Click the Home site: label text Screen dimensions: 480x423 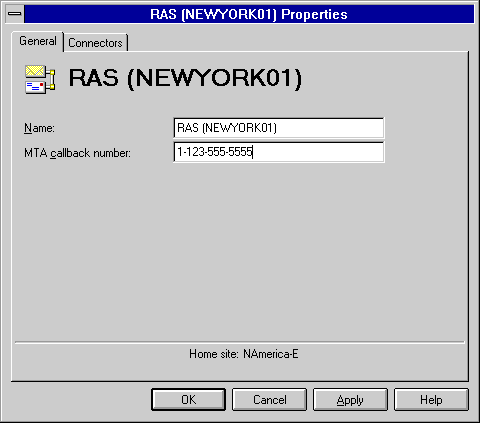[214, 354]
